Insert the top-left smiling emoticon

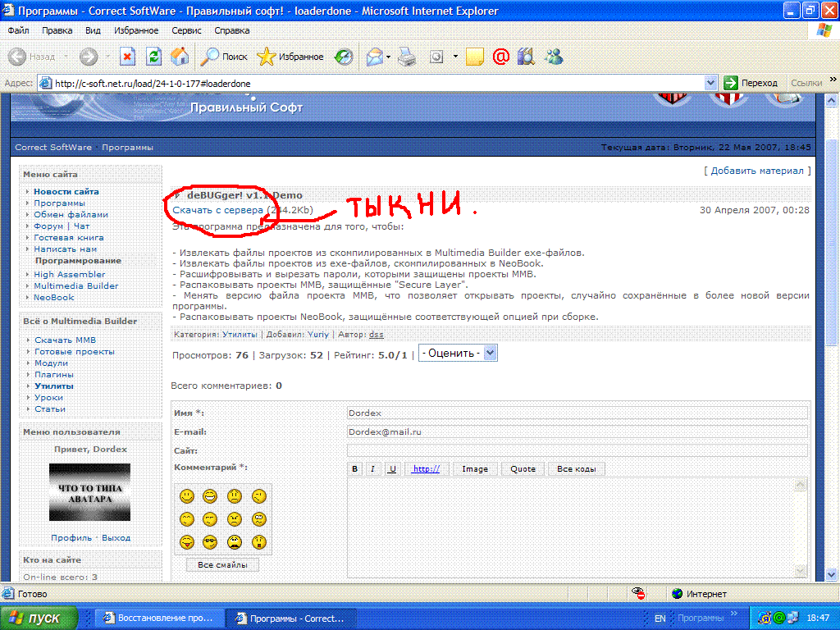(x=186, y=496)
